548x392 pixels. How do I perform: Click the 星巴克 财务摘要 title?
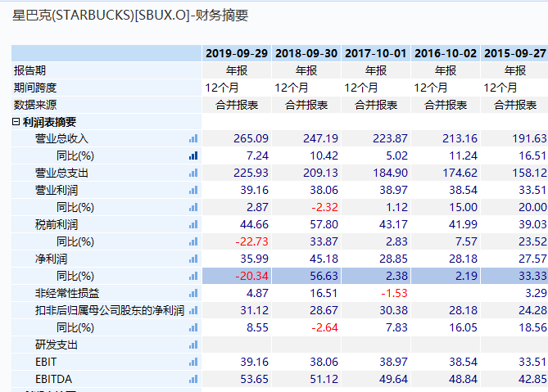[x=130, y=16]
